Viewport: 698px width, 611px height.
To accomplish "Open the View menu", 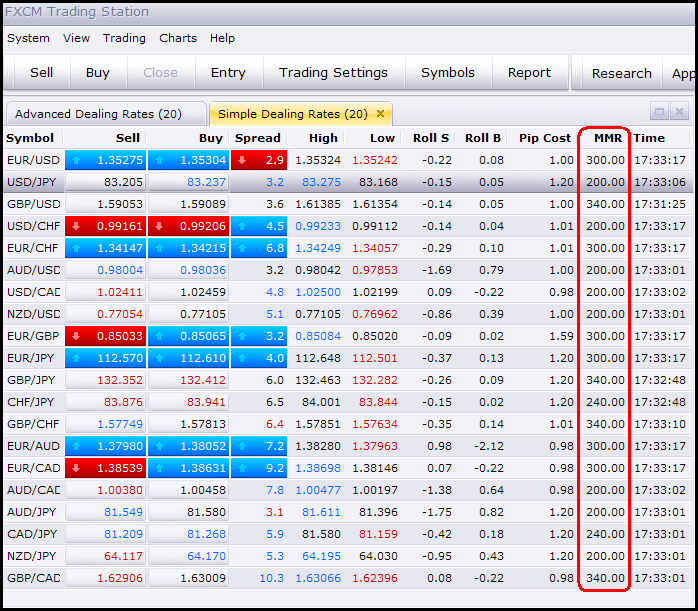I will (x=76, y=38).
